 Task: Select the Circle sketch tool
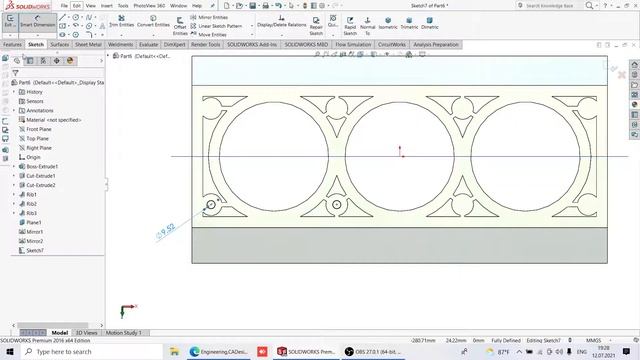coord(76,18)
